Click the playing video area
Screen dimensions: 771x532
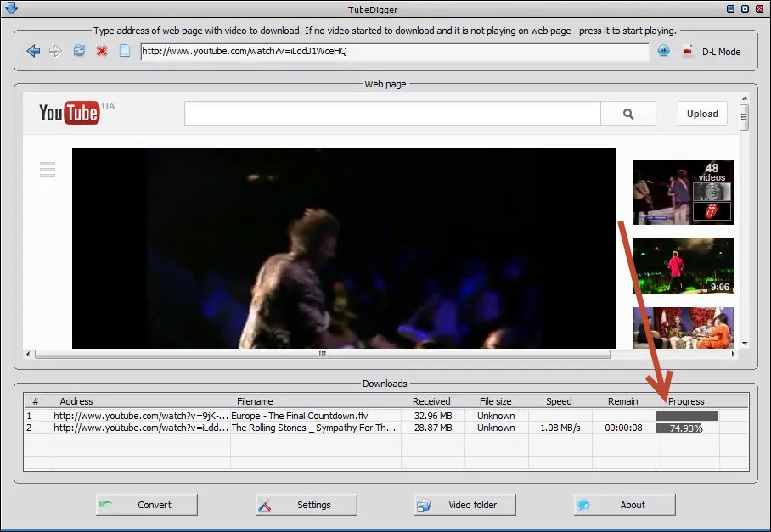click(344, 248)
